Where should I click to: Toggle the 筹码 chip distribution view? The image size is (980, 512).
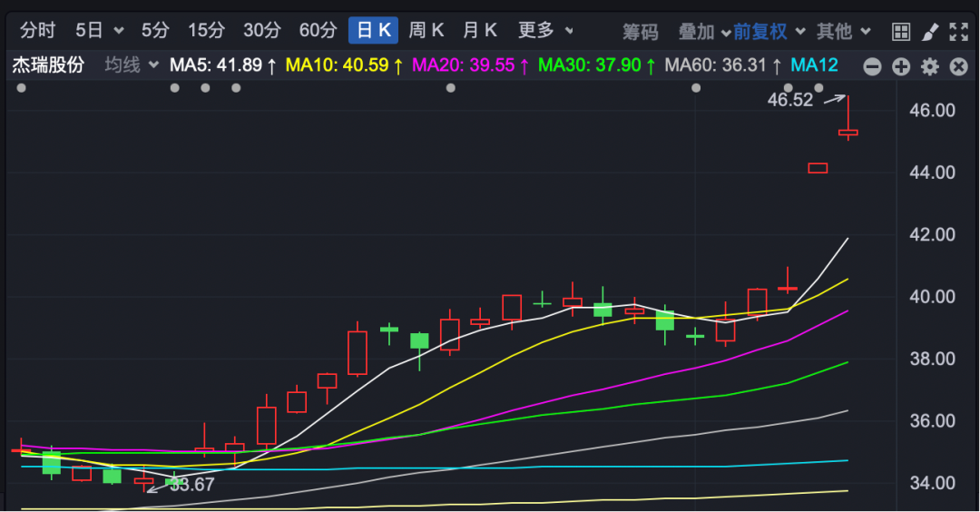click(x=640, y=32)
